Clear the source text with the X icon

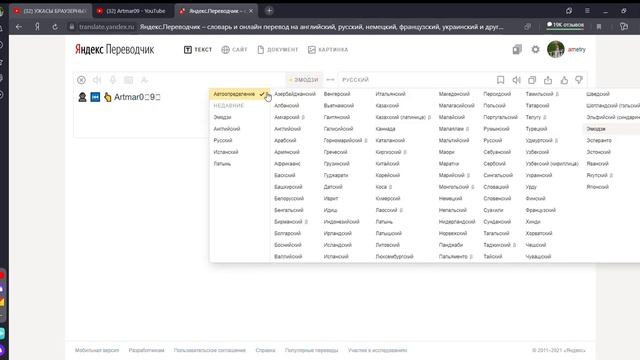tap(81, 80)
